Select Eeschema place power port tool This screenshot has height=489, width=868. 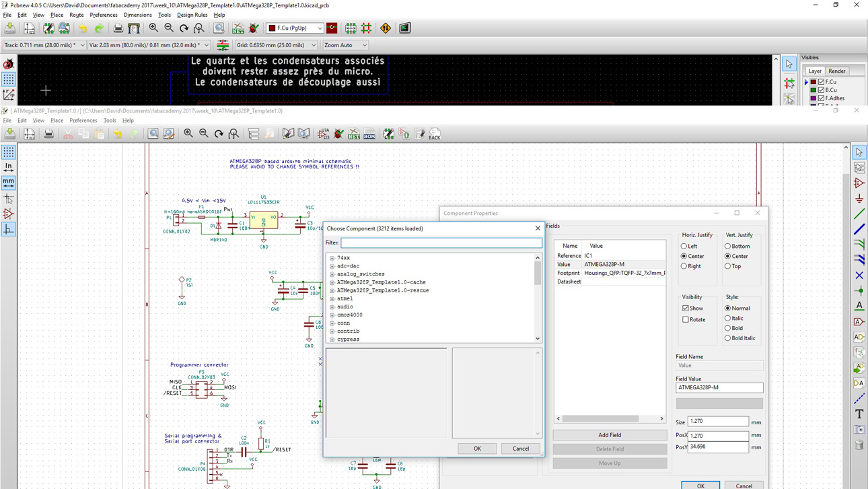pos(859,199)
